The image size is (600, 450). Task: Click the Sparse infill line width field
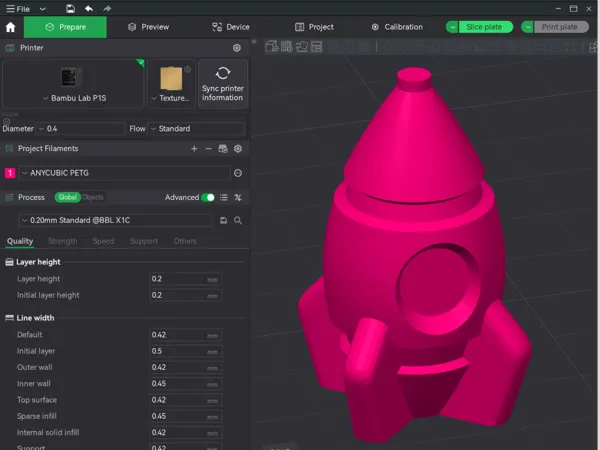click(185, 416)
